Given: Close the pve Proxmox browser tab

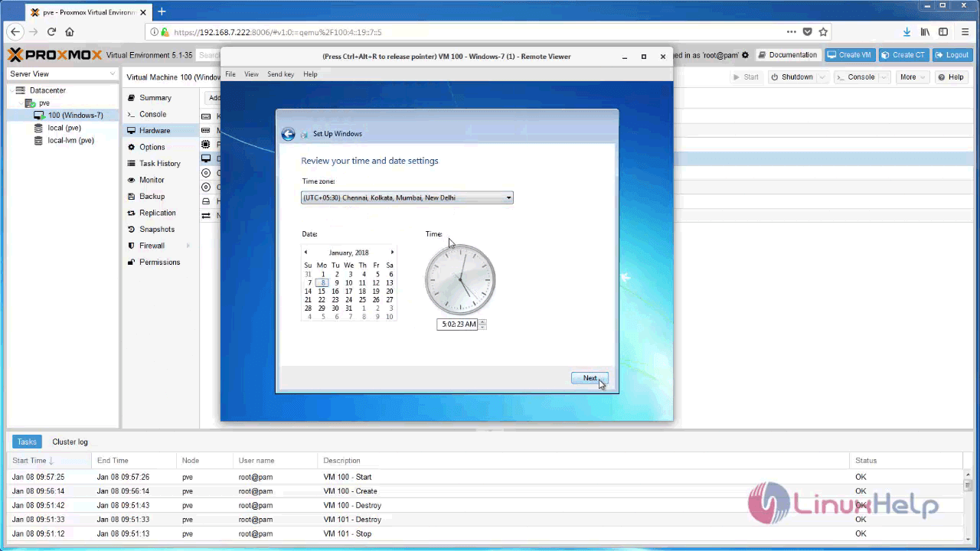Looking at the screenshot, I should (143, 12).
